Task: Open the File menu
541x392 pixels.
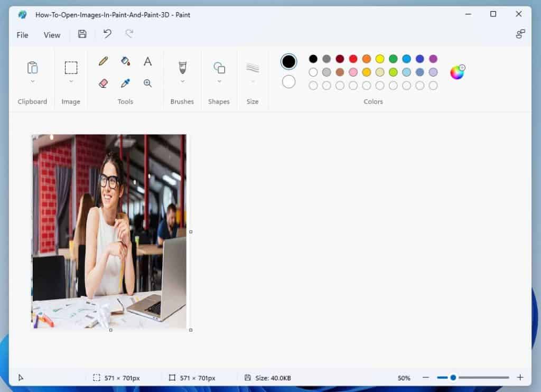Action: point(22,35)
